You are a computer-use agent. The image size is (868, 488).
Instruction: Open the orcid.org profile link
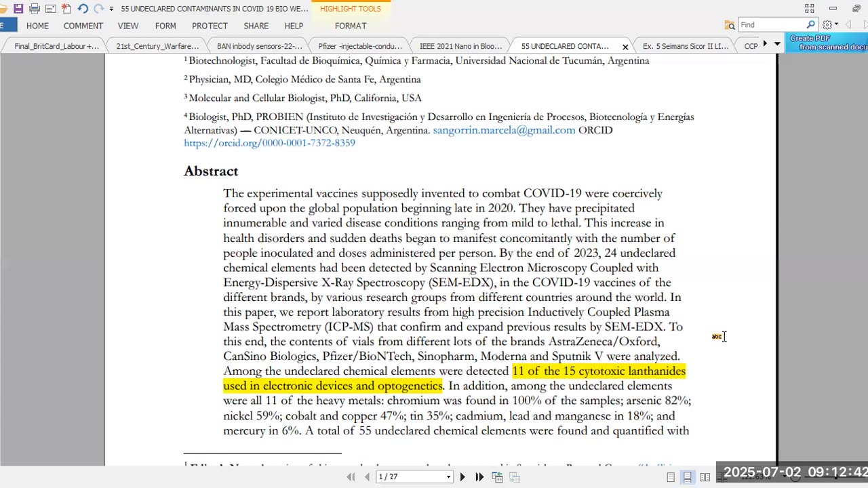click(269, 143)
